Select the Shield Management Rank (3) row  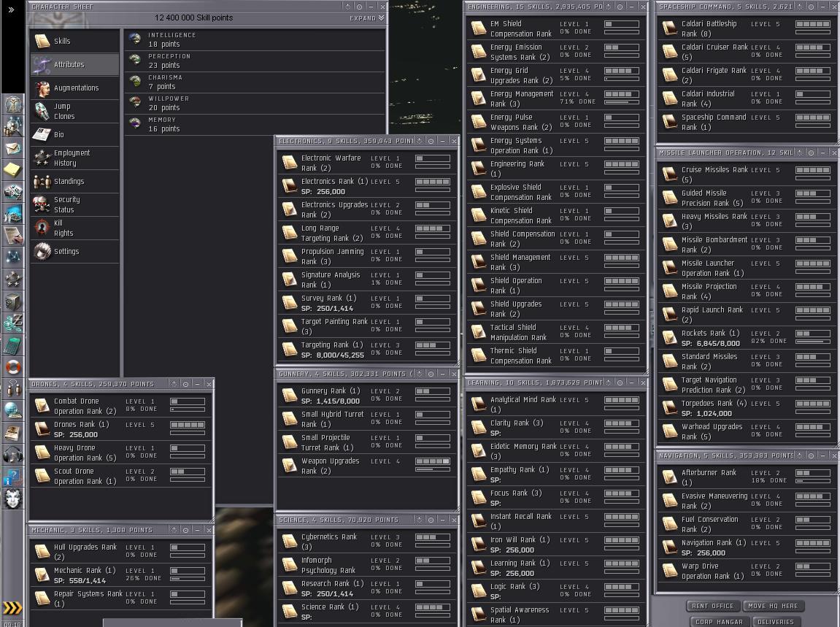point(555,262)
